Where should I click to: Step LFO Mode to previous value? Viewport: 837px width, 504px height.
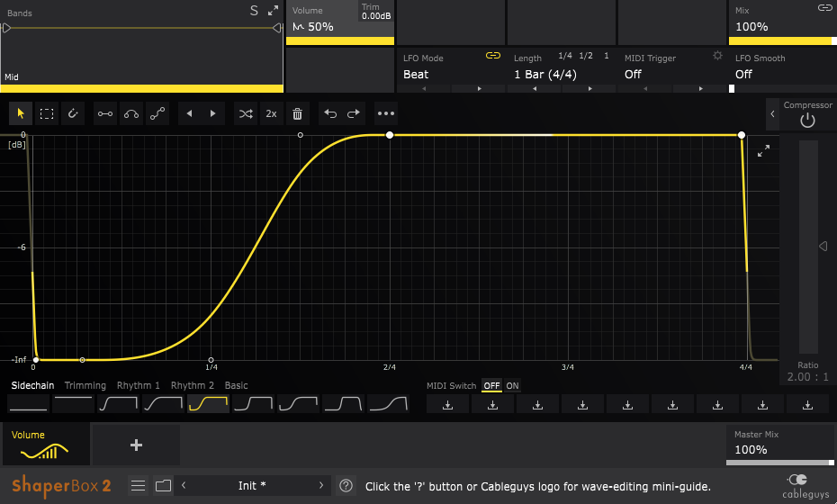tap(424, 88)
